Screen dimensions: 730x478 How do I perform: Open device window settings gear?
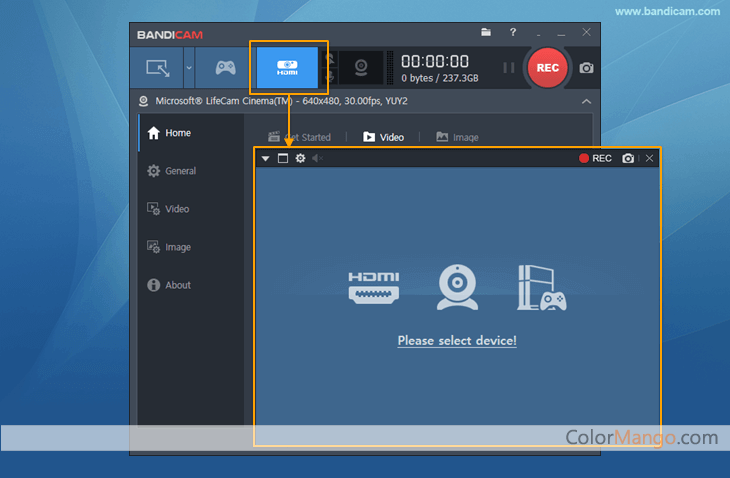300,159
